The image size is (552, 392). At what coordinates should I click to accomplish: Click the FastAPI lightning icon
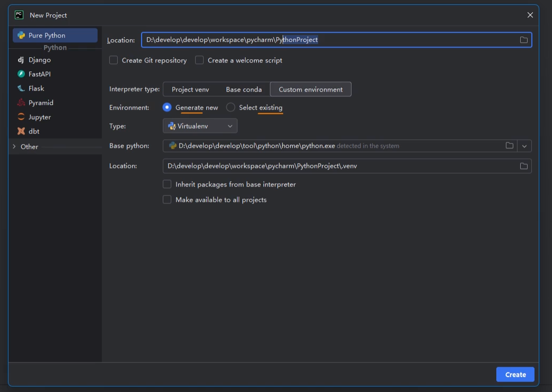tap(21, 74)
